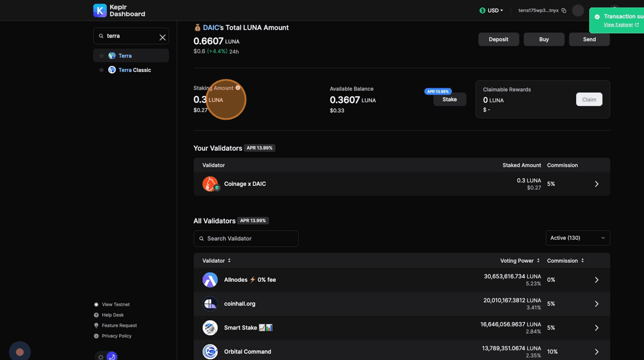The image size is (644, 360).
Task: Expand Coinage x DAIC validator details
Action: [x=596, y=184]
